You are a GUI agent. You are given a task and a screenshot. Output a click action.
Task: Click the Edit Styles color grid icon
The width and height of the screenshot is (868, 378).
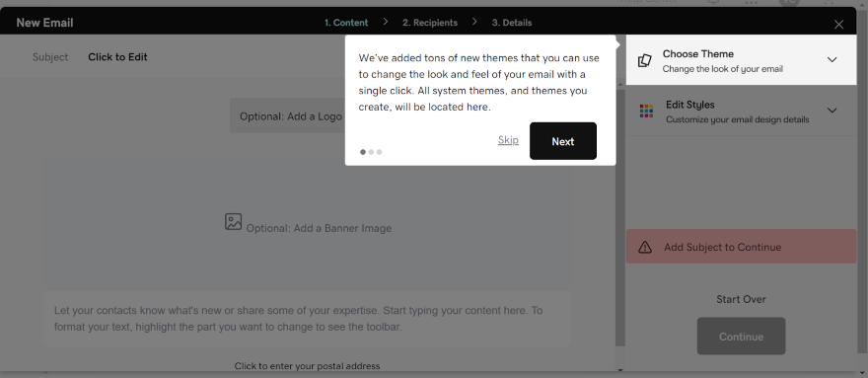[x=646, y=111]
